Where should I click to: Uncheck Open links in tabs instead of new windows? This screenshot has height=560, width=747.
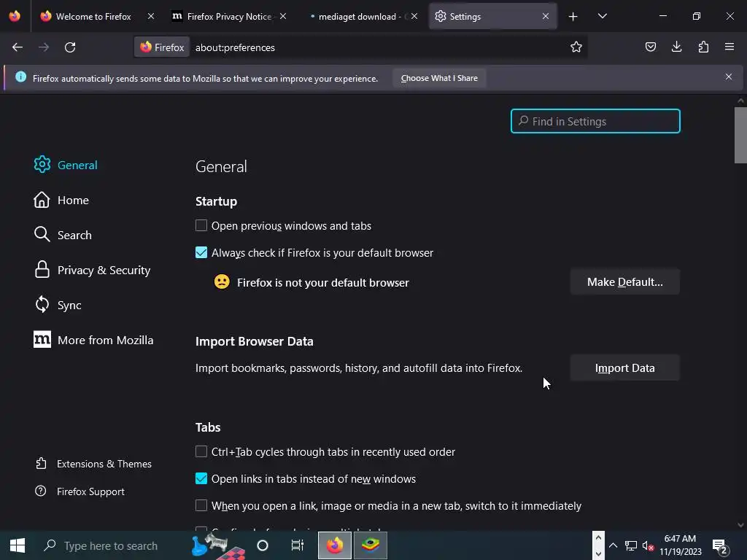(201, 478)
